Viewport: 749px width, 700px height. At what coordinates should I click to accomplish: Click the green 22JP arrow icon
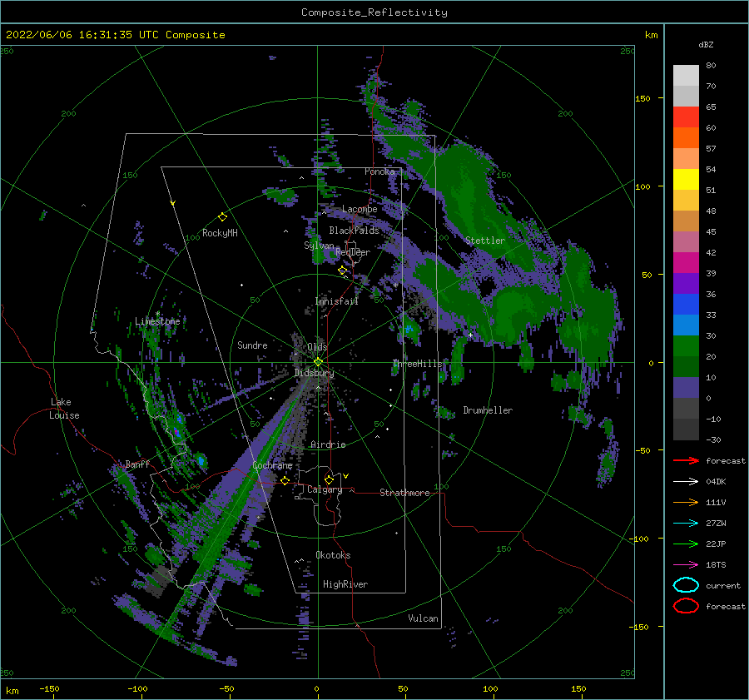pyautogui.click(x=686, y=544)
